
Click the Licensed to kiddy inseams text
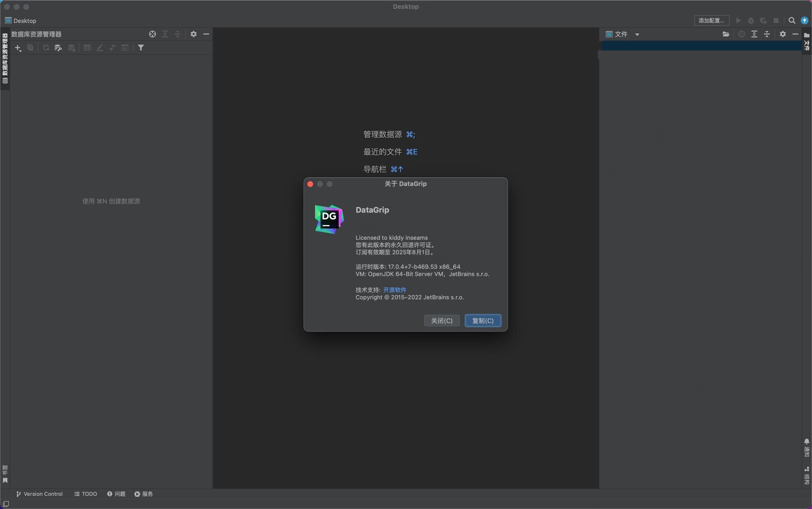pos(391,238)
